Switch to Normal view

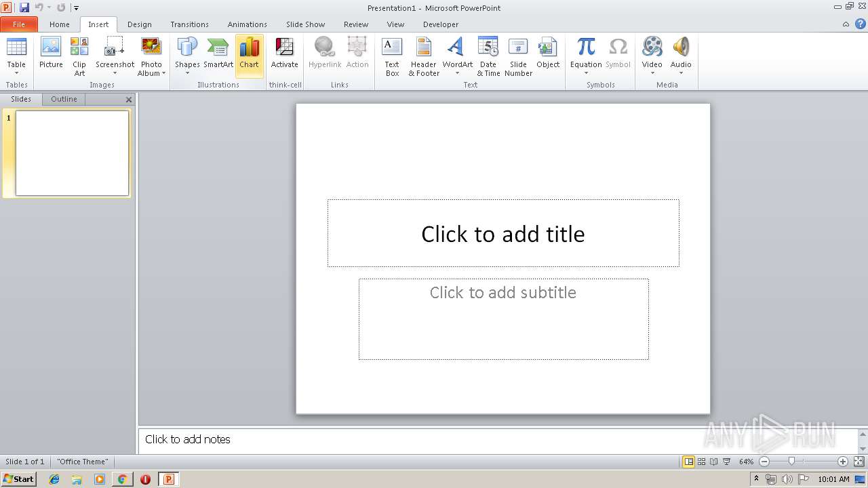click(x=688, y=462)
